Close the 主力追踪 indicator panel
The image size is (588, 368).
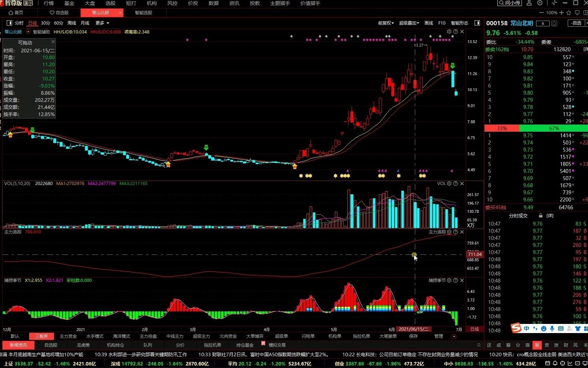[x=462, y=232]
